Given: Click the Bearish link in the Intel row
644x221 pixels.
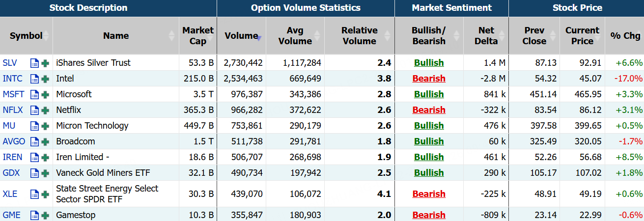Looking at the screenshot, I should [x=429, y=79].
